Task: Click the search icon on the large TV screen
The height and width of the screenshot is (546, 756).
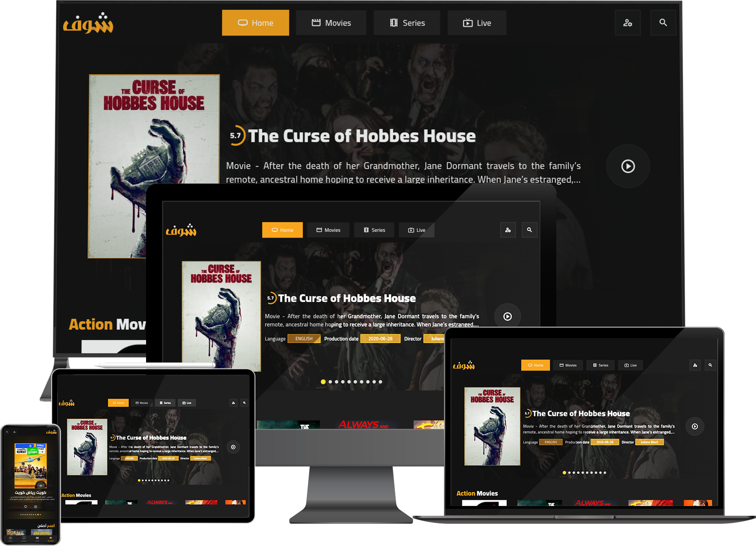Action: pos(663,23)
